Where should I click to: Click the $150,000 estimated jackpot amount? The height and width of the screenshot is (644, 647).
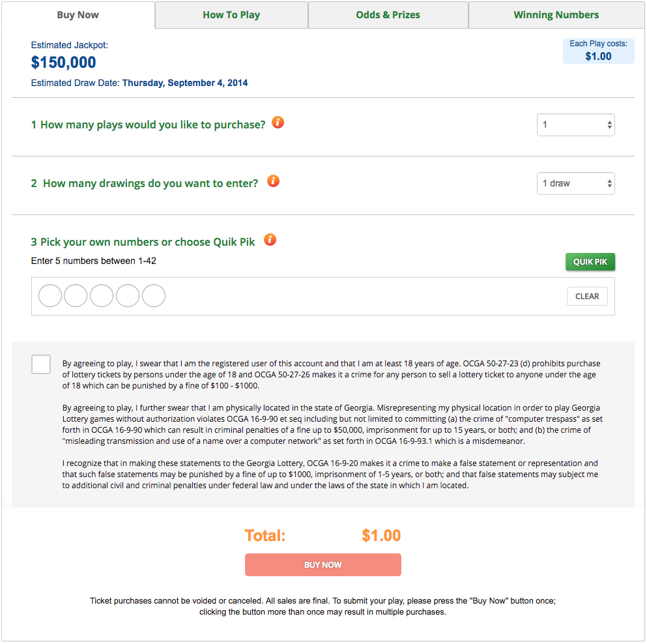64,63
